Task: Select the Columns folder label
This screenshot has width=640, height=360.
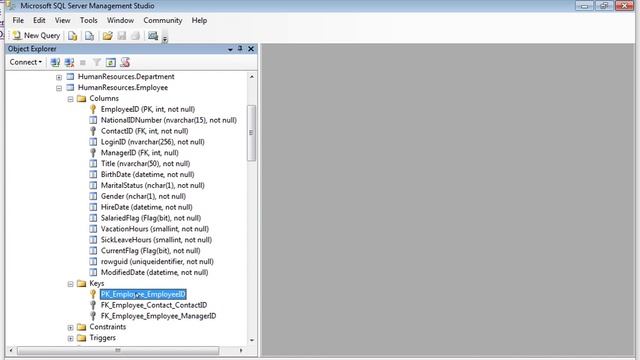Action: (104, 98)
